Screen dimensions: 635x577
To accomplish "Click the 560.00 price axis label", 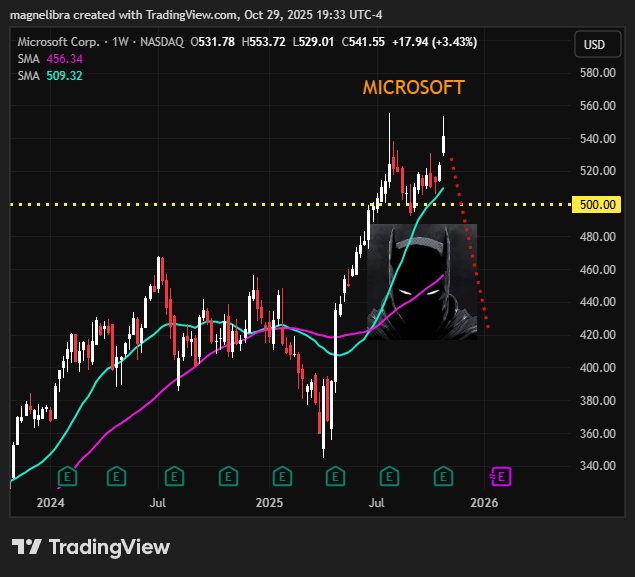I will point(598,106).
